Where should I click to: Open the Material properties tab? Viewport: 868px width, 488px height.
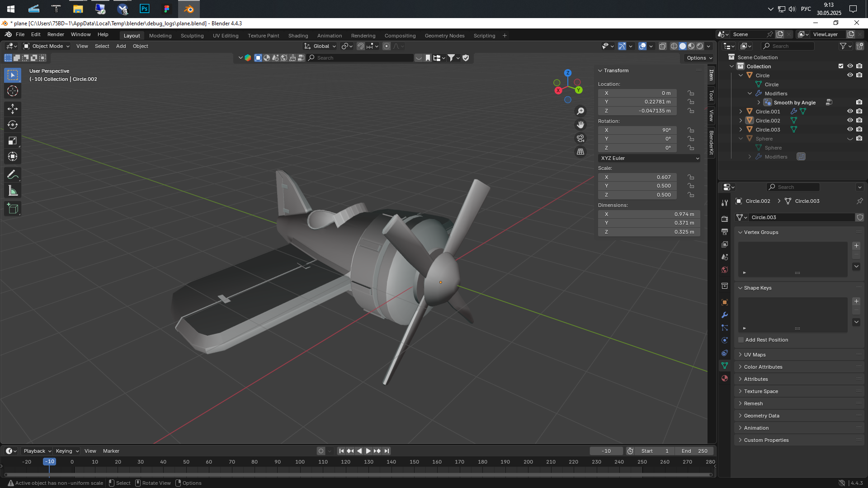tap(725, 378)
